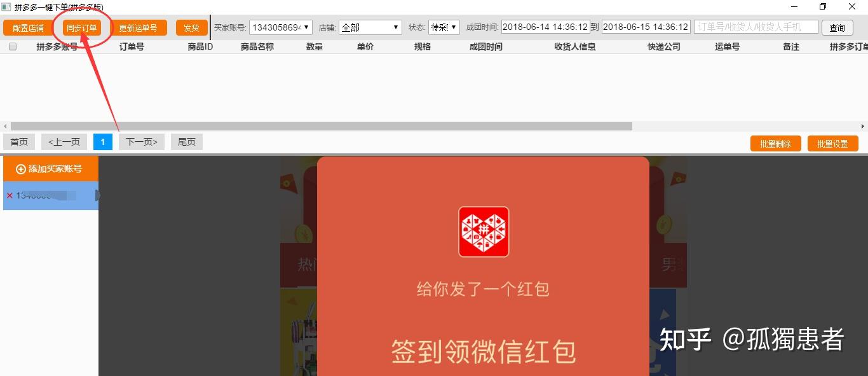Image resolution: width=868 pixels, height=376 pixels.
Task: Click the 成团时间 column header
Action: click(x=486, y=46)
